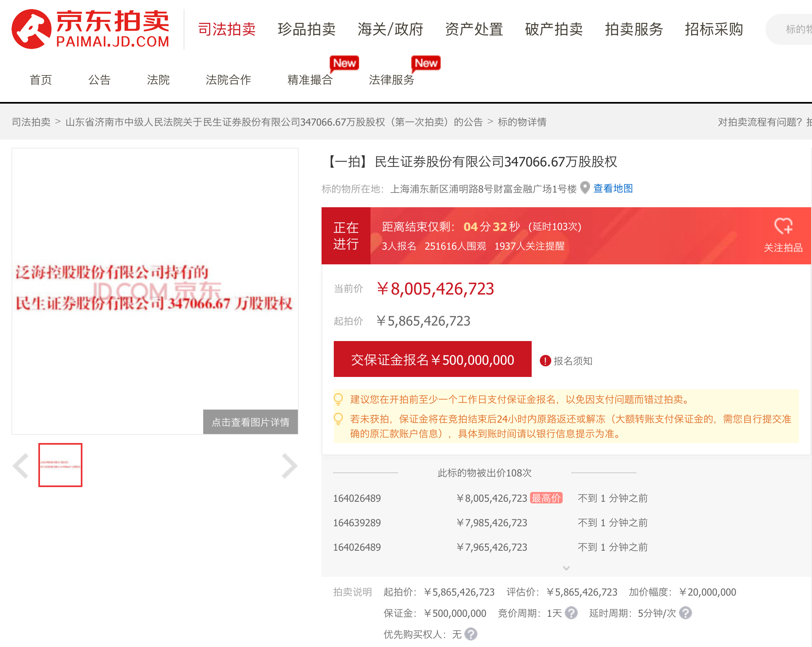Click help icon next to 优先购买权人

[x=471, y=634]
